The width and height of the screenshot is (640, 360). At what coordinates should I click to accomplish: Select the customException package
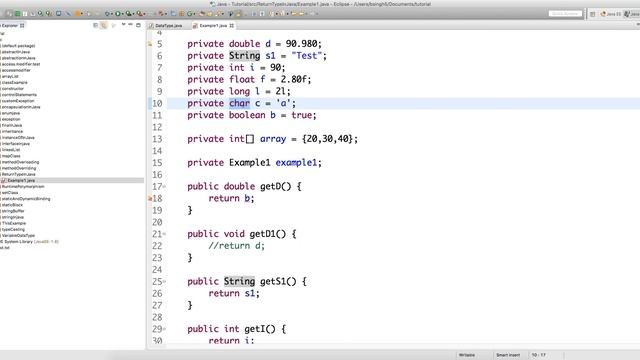click(18, 101)
